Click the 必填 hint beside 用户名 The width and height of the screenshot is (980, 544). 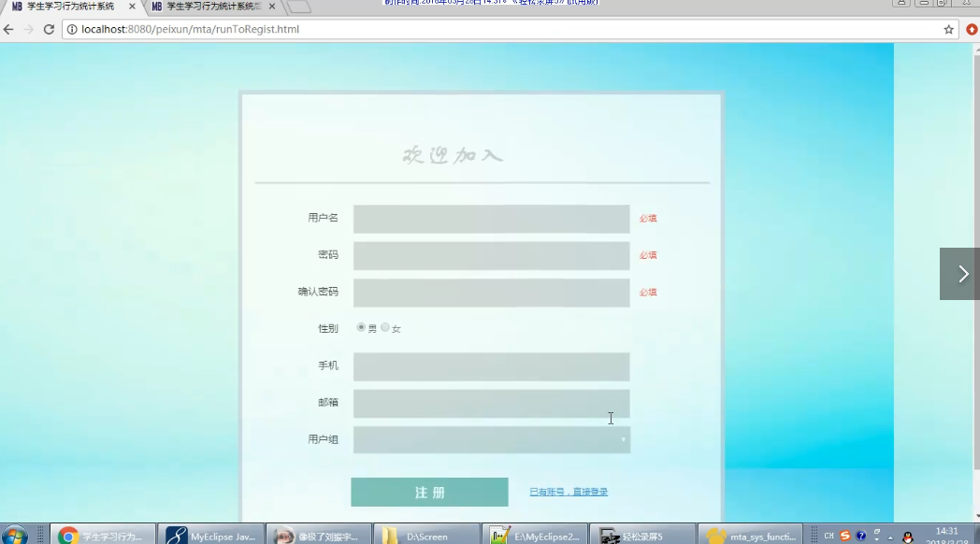(648, 219)
